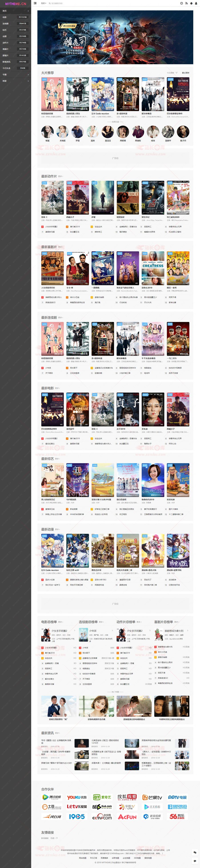
Task: Select 最近更新 sort option
Action: coord(186,73)
